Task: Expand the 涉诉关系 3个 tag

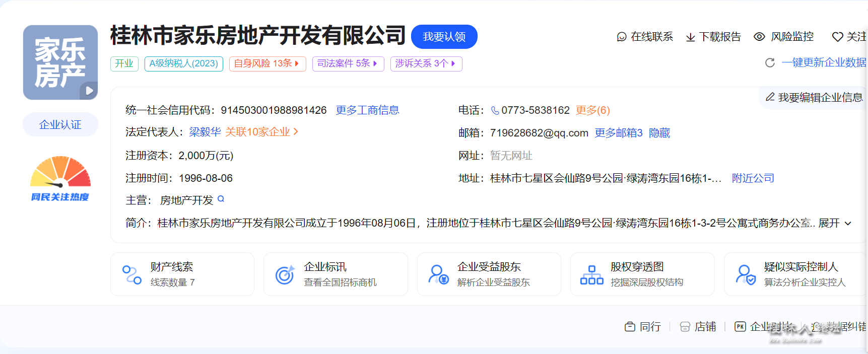Action: click(426, 63)
